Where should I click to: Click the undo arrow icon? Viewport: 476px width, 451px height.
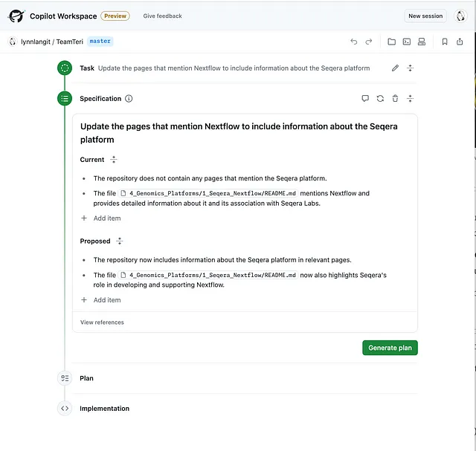pyautogui.click(x=354, y=42)
